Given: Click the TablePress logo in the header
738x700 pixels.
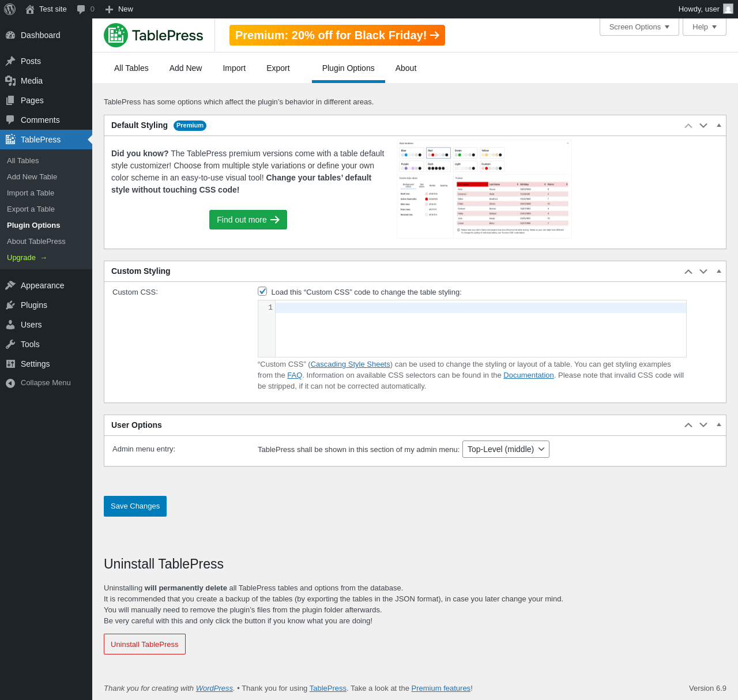Looking at the screenshot, I should coord(153,35).
